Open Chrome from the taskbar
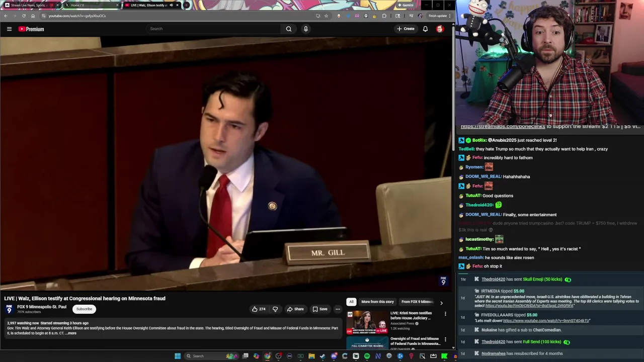This screenshot has height=362, width=644. pyautogui.click(x=267, y=356)
